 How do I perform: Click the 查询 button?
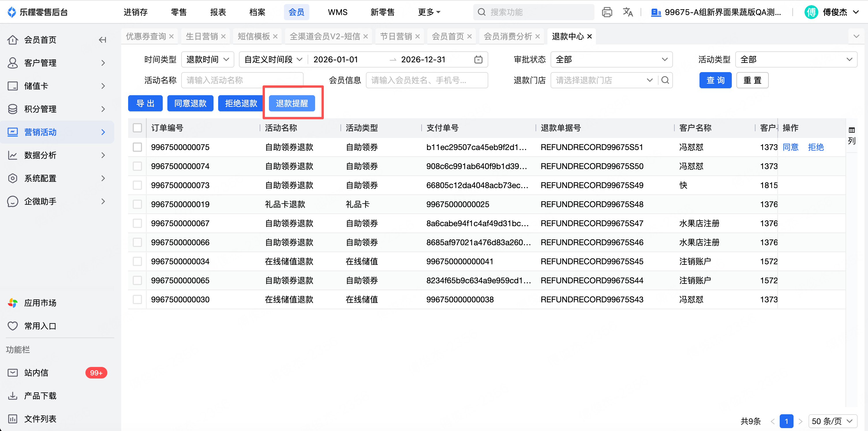(715, 80)
